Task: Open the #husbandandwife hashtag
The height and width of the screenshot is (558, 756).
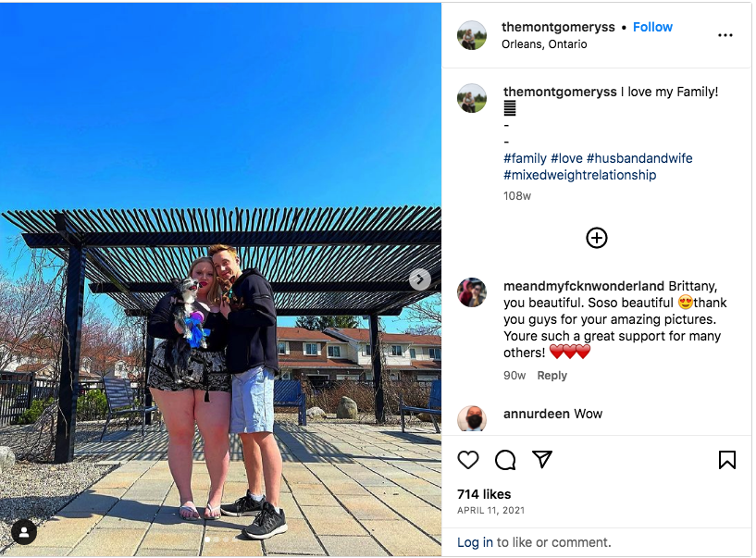Action: click(639, 158)
